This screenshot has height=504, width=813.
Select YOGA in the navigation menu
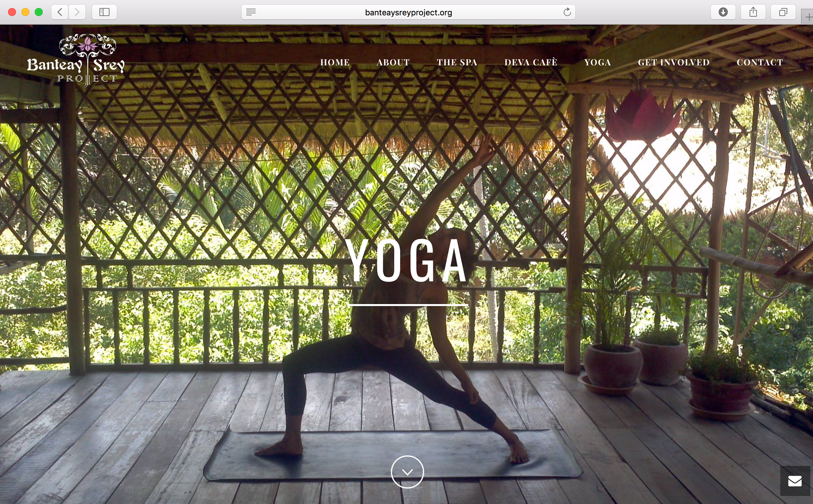point(597,62)
